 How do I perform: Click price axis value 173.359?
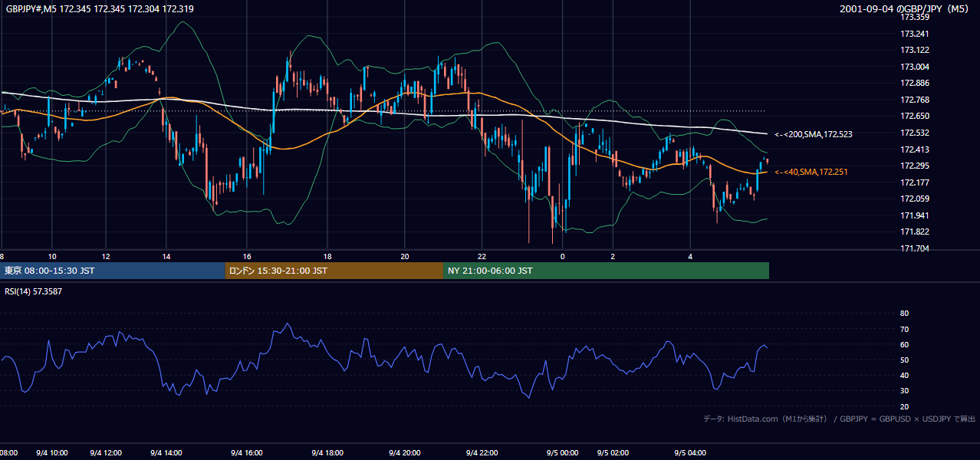click(x=915, y=17)
